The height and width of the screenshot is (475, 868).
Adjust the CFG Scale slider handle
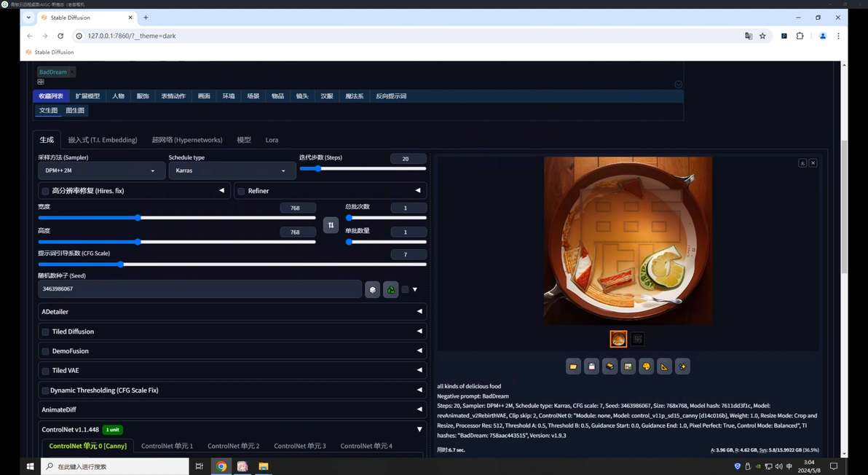tap(121, 264)
